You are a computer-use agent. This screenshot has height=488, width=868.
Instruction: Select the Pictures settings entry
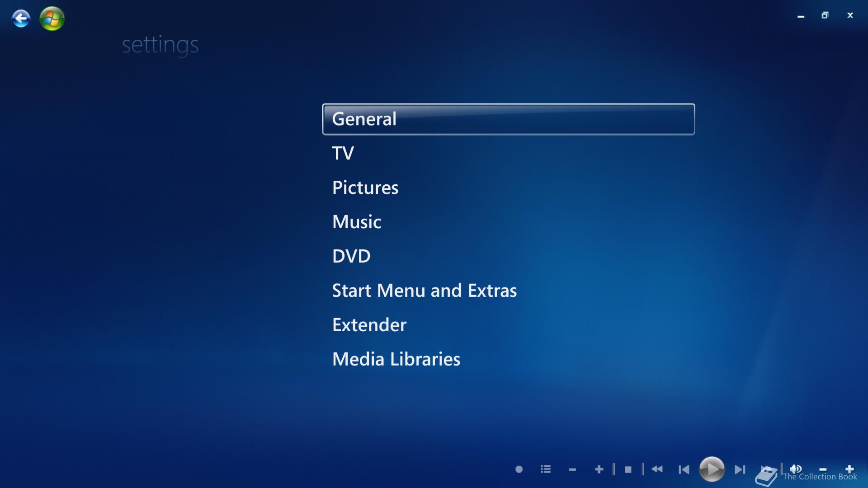pyautogui.click(x=365, y=188)
